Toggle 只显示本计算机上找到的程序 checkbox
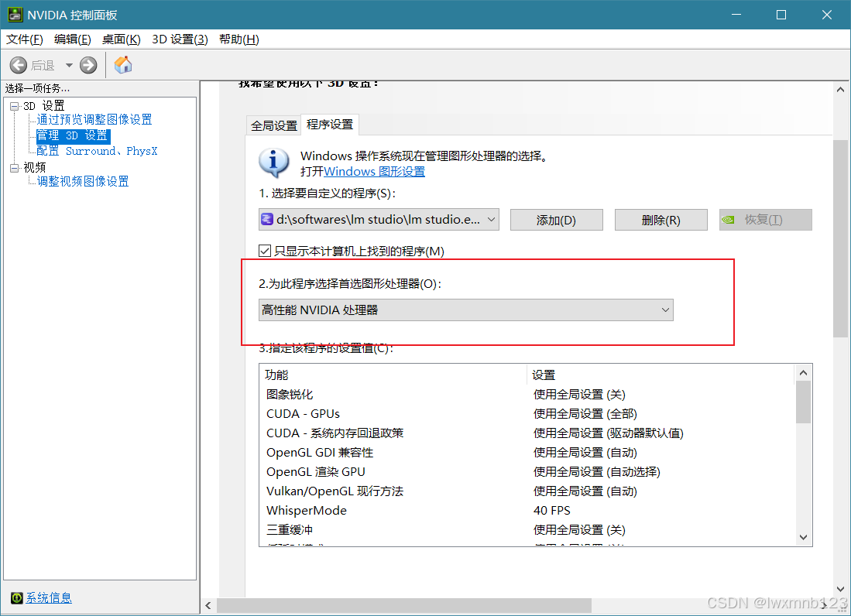Viewport: 851px width, 616px height. (x=265, y=251)
